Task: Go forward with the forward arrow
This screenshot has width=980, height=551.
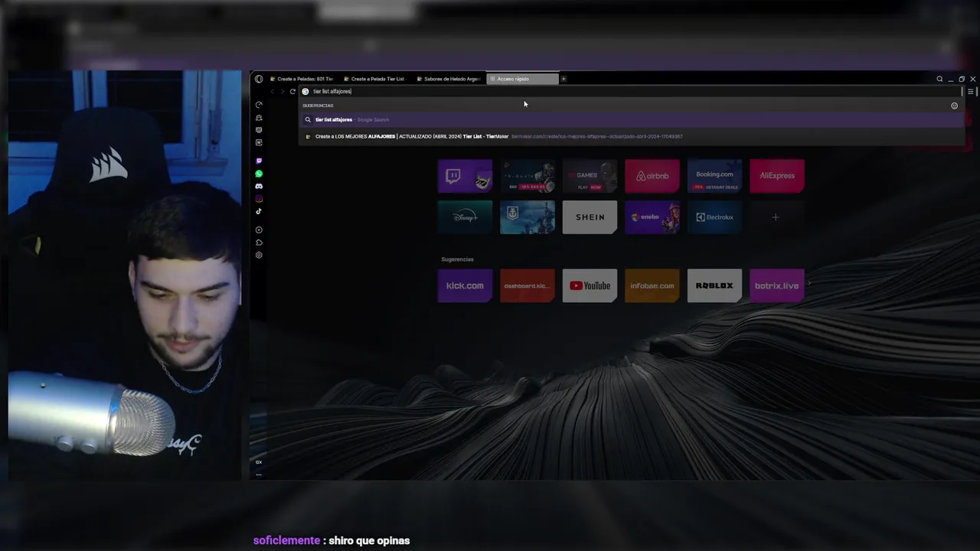Action: click(282, 91)
